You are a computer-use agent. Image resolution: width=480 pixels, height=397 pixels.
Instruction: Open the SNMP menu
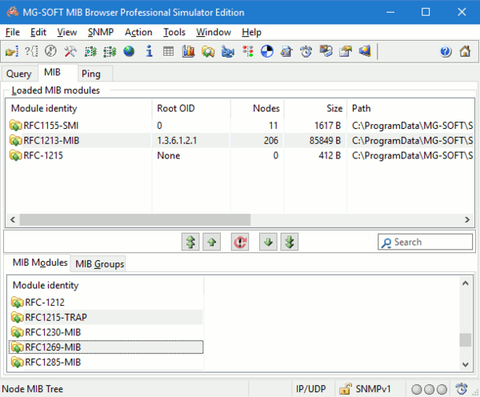pos(101,32)
